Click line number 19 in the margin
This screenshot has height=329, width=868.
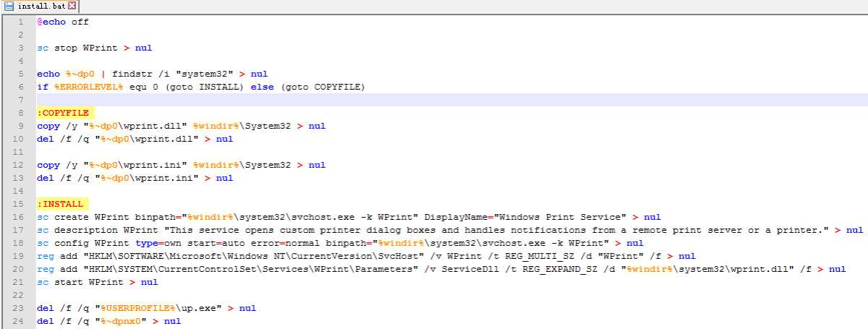click(x=20, y=256)
